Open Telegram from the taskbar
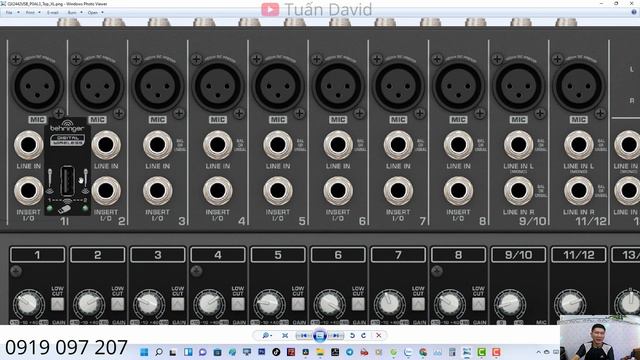Screen dimensions: 640x360 (x=350, y=352)
